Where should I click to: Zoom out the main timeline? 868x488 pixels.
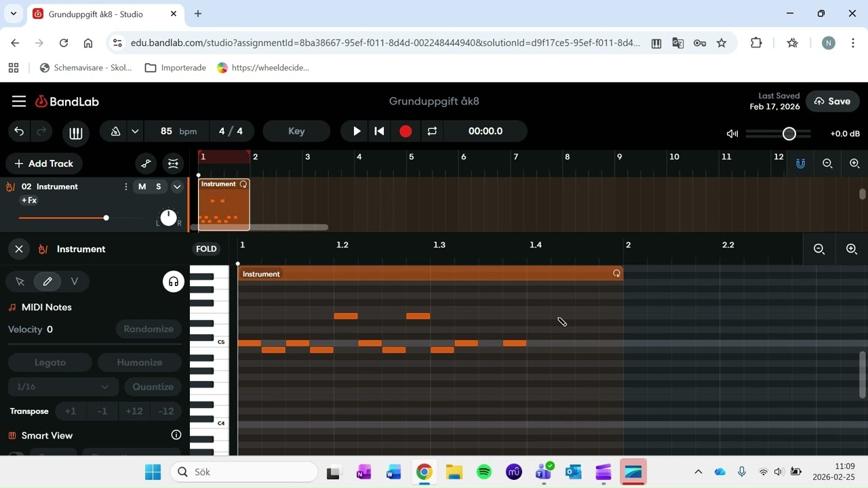pyautogui.click(x=827, y=163)
